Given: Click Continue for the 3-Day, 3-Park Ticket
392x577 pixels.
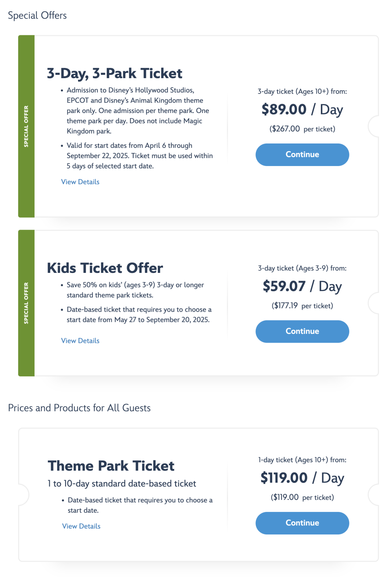Looking at the screenshot, I should pyautogui.click(x=302, y=155).
